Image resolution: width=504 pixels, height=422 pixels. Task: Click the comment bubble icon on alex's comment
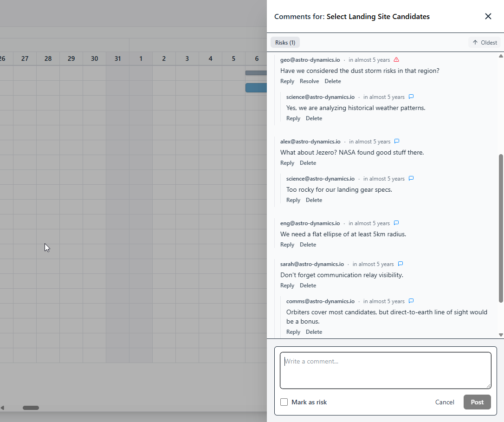[x=396, y=141]
